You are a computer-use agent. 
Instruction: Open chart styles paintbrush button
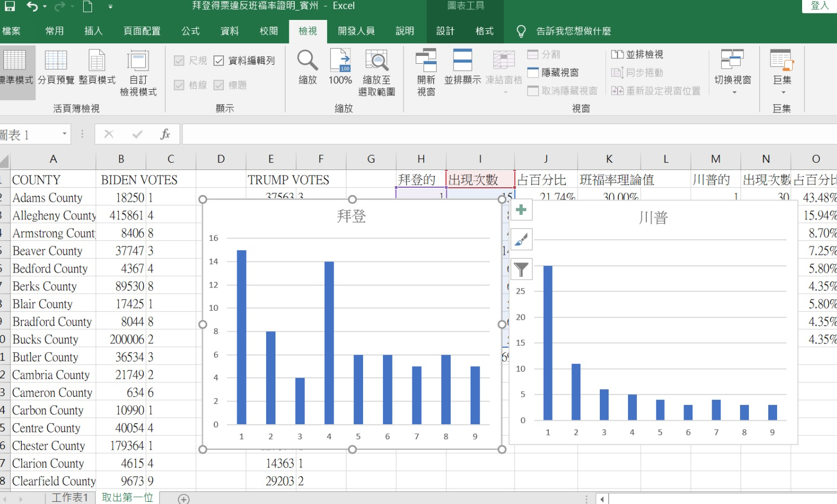521,240
